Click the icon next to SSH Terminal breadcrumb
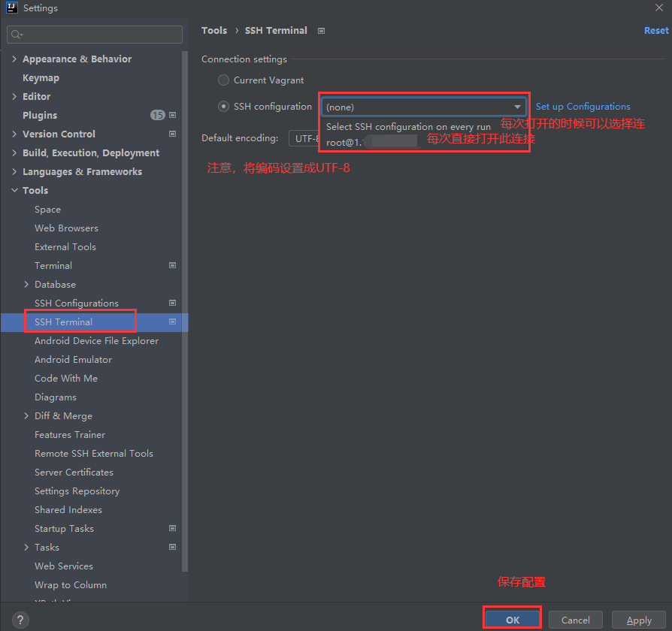Screen dimensions: 672x631 pos(321,31)
